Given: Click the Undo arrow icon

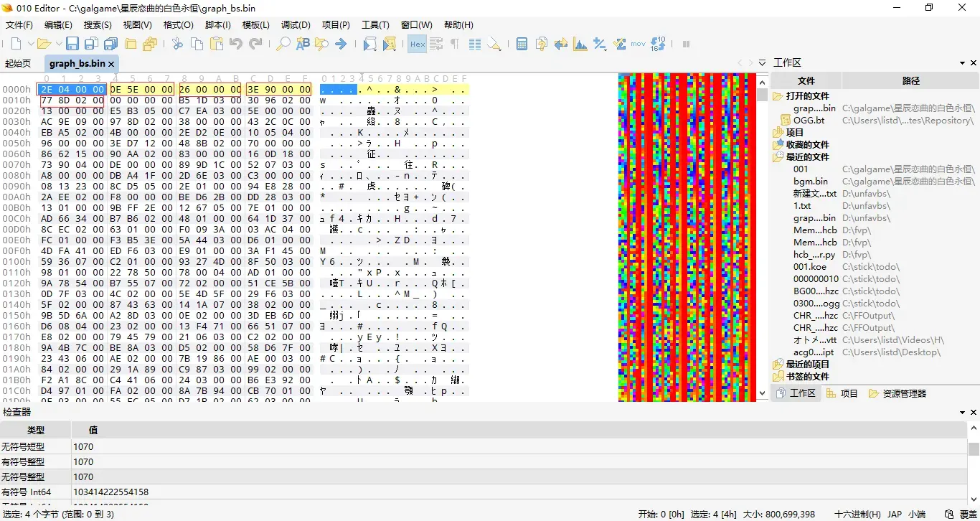Looking at the screenshot, I should [236, 44].
